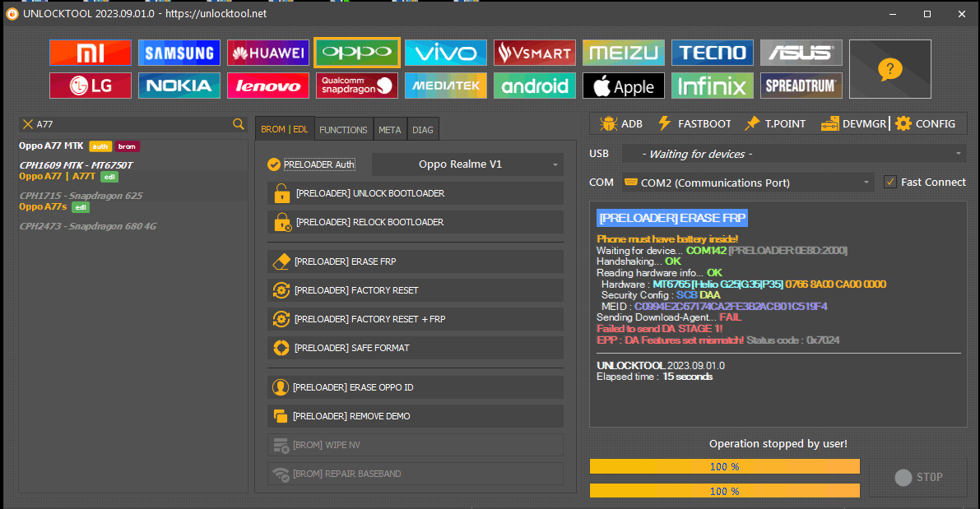Toggle the Fast Connect checkbox

pyautogui.click(x=890, y=183)
